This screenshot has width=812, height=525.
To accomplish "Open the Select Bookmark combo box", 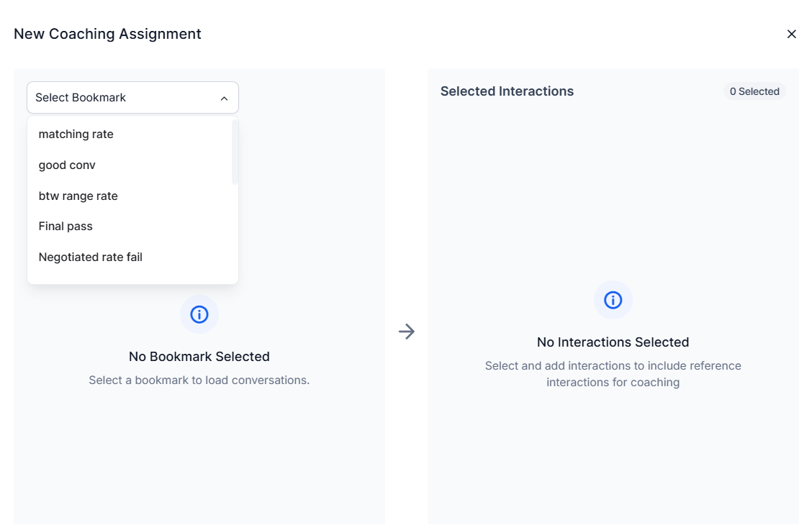I will 132,97.
